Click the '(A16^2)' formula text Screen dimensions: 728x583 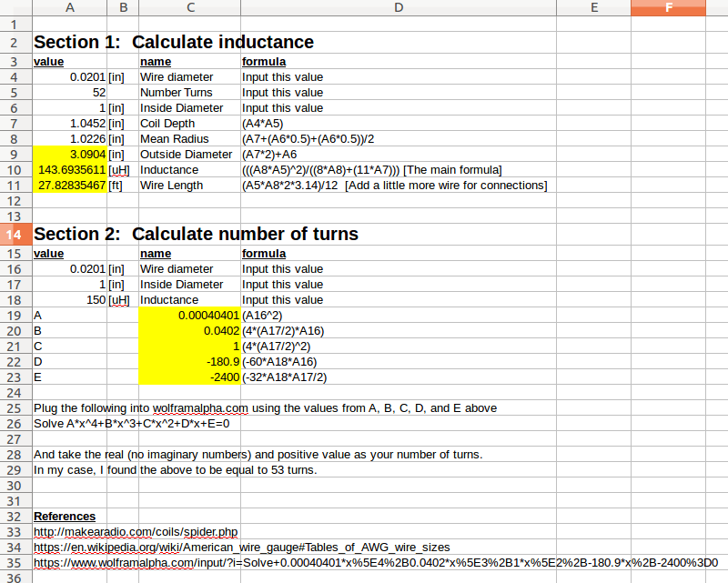[262, 316]
